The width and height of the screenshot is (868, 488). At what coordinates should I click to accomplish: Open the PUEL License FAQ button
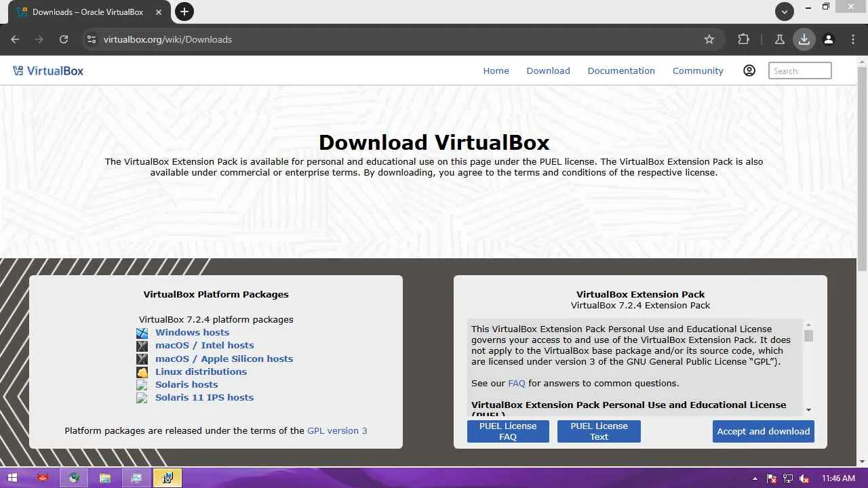[508, 431]
